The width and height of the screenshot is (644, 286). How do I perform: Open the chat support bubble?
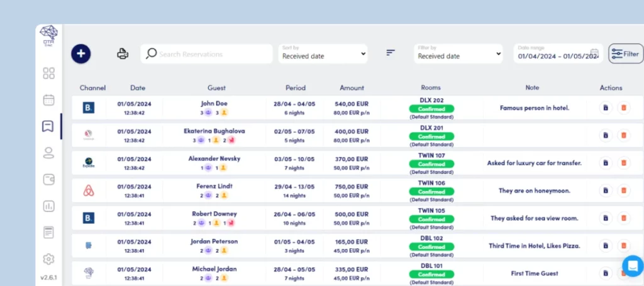(633, 265)
